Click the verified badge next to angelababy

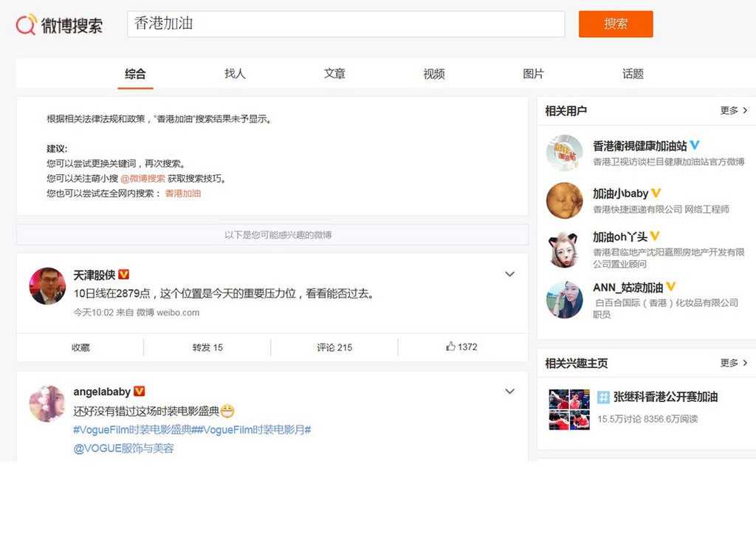[x=140, y=392]
